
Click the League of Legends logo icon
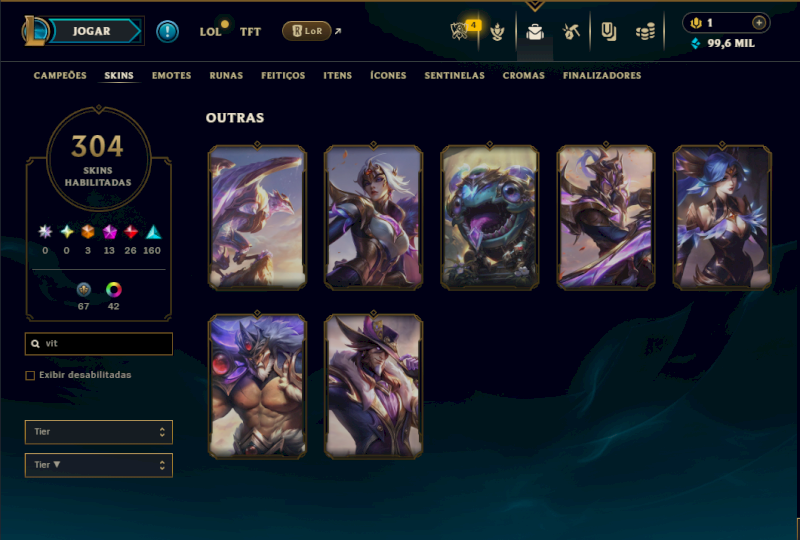click(x=35, y=31)
